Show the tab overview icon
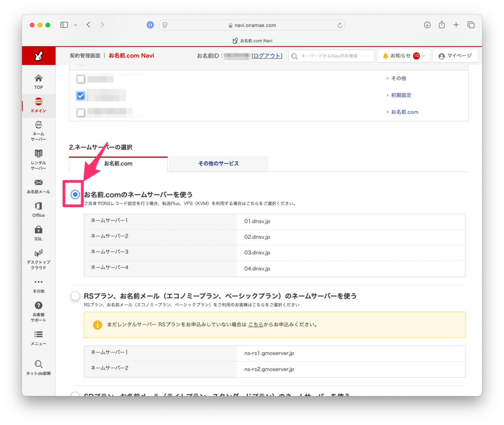The height and width of the screenshot is (425, 504). [471, 25]
